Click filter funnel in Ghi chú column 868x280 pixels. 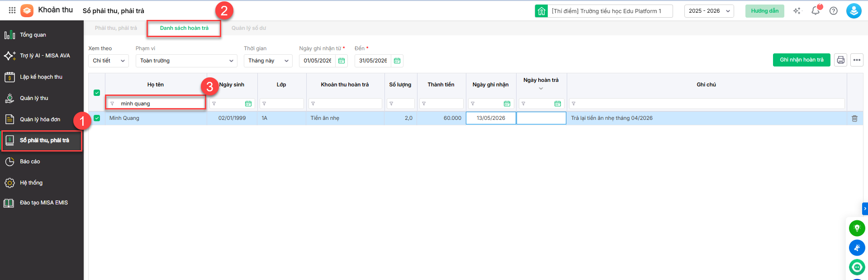tap(574, 104)
